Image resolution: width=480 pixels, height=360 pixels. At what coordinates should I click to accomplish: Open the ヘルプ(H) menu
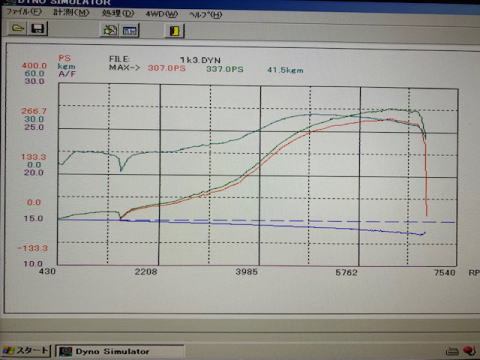206,15
